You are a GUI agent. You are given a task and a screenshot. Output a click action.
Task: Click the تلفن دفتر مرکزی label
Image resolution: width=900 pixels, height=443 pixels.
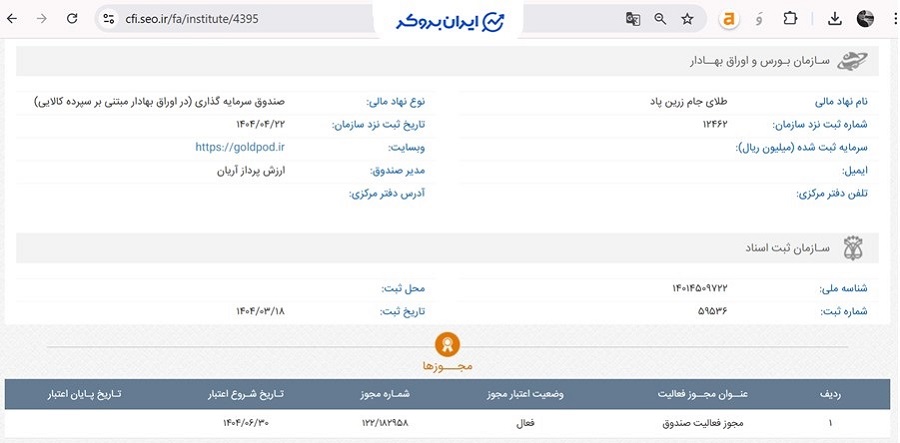coord(832,193)
